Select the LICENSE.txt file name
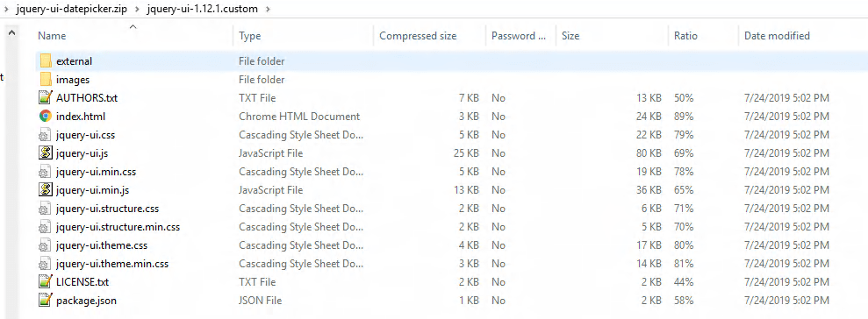Image resolution: width=868 pixels, height=319 pixels. (82, 282)
